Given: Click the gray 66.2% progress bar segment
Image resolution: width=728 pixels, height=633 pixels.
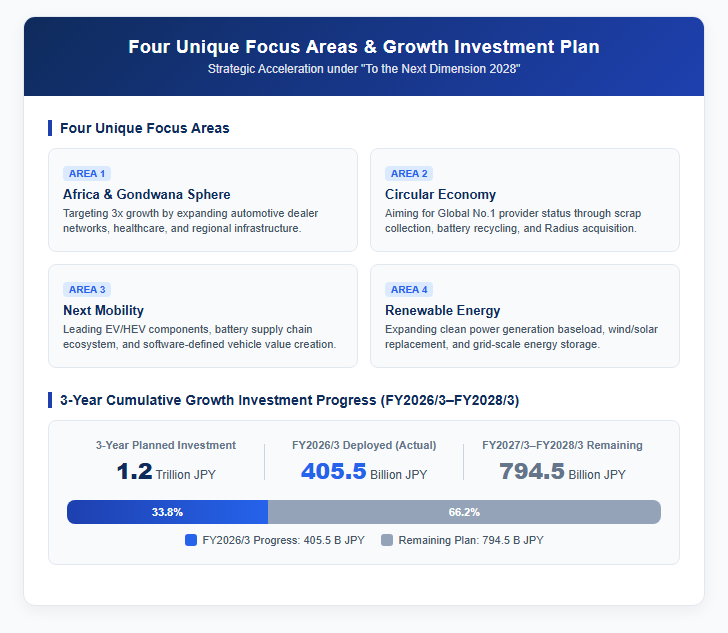Looking at the screenshot, I should [x=464, y=512].
